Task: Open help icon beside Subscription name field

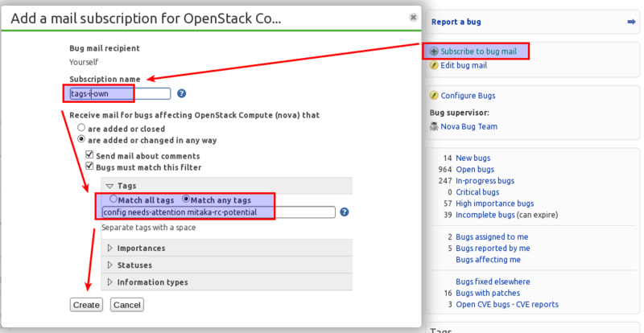Action: [181, 93]
